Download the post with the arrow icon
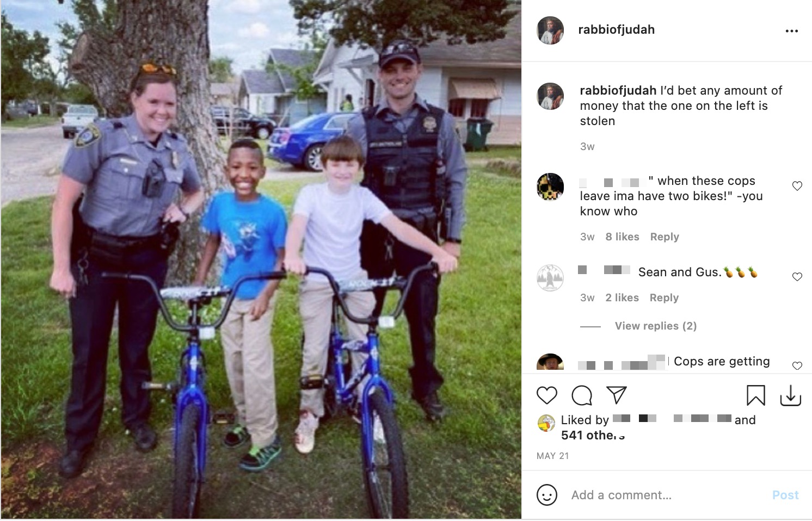Viewport: 812px width, 521px height. coord(791,395)
